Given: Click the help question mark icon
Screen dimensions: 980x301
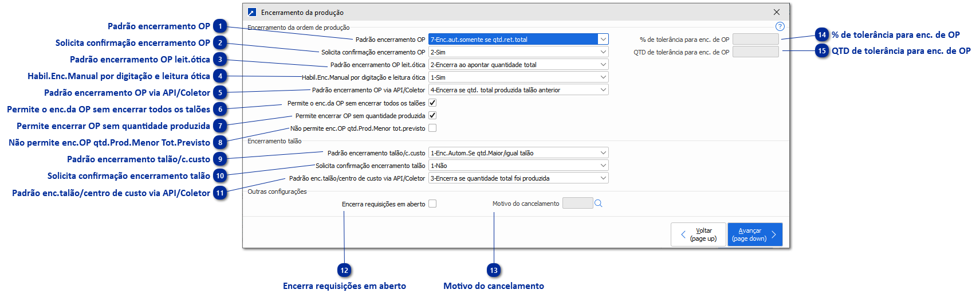Looking at the screenshot, I should (780, 26).
